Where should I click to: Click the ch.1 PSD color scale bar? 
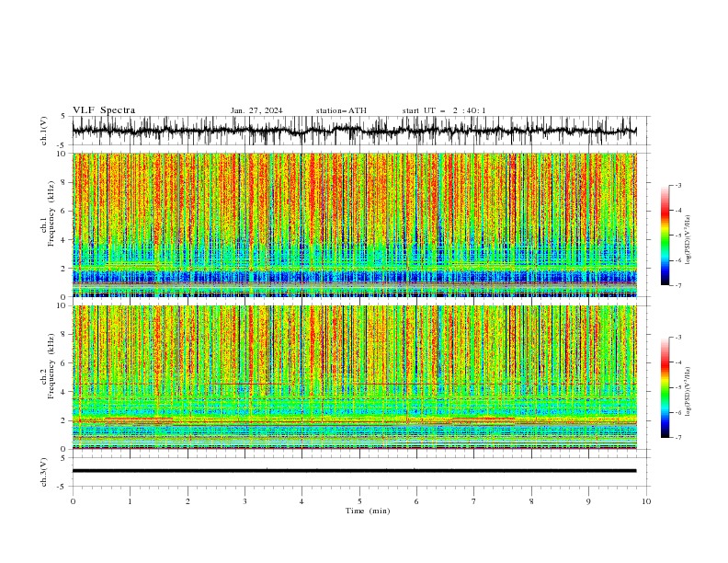[665, 236]
